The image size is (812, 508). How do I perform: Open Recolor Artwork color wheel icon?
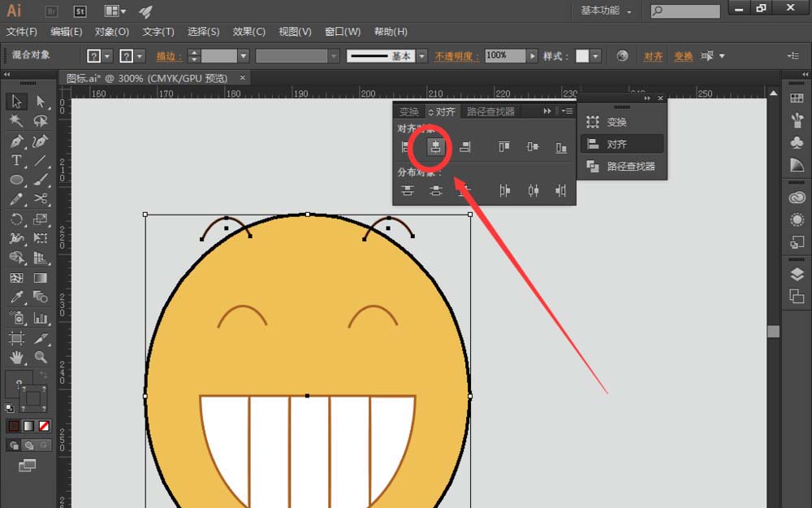click(622, 55)
